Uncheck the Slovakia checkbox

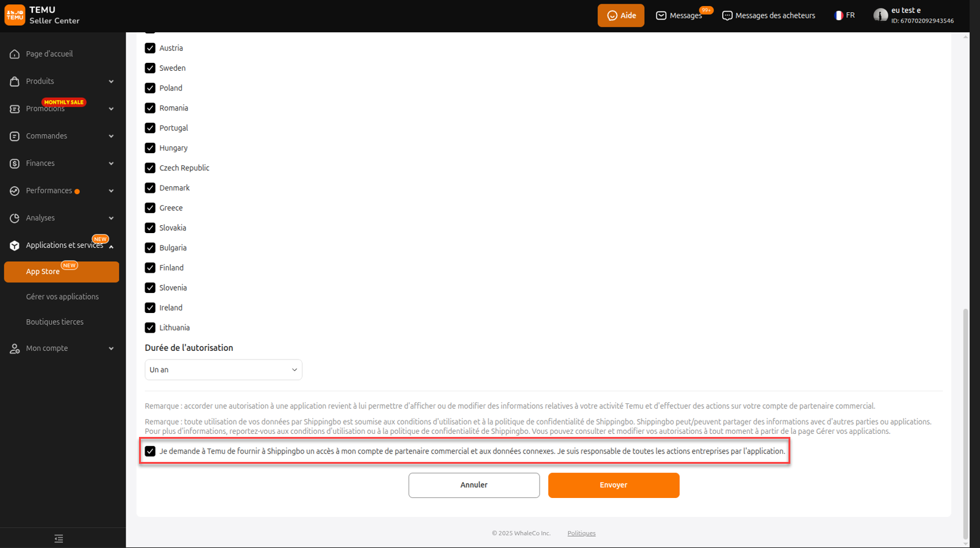tap(150, 228)
